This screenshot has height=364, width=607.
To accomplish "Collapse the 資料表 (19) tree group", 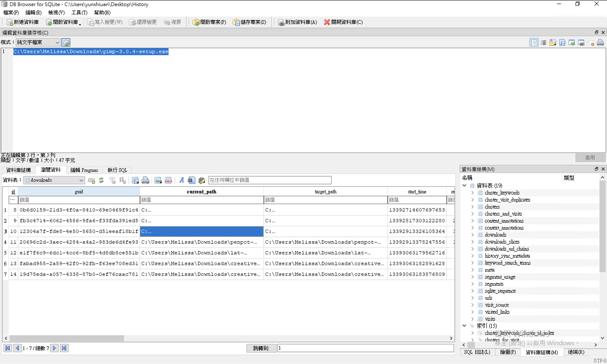I will pos(464,186).
